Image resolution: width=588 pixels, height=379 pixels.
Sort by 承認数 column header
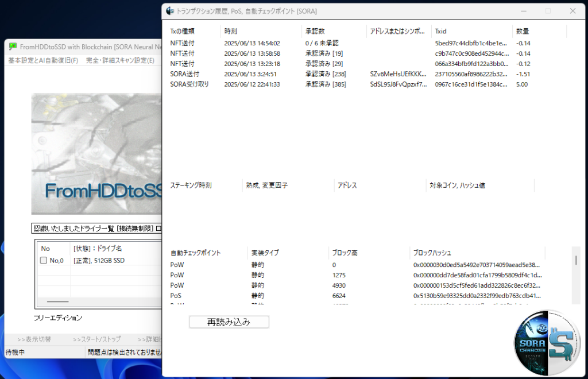tap(334, 31)
